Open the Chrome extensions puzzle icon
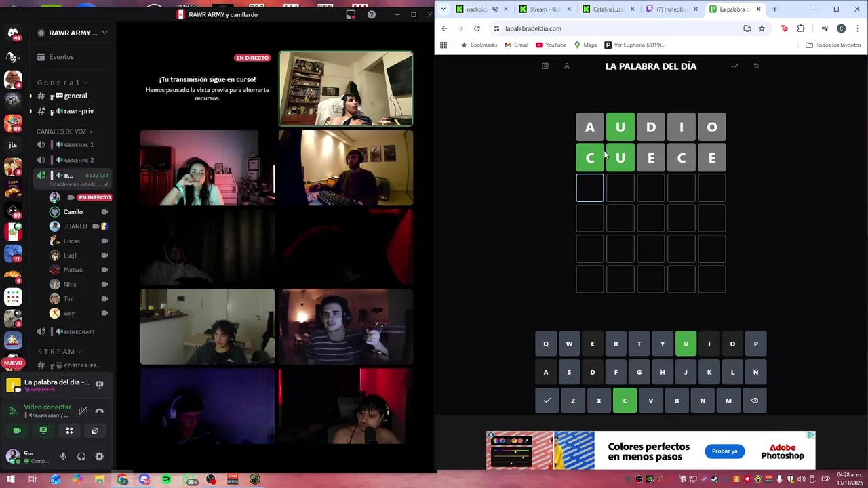Viewport: 868px width, 488px height. point(801,28)
